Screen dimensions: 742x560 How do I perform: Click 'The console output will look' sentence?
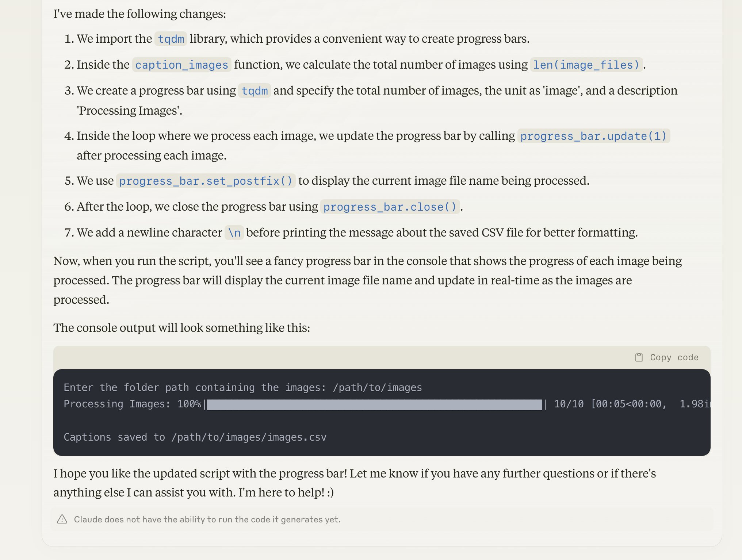(x=181, y=328)
